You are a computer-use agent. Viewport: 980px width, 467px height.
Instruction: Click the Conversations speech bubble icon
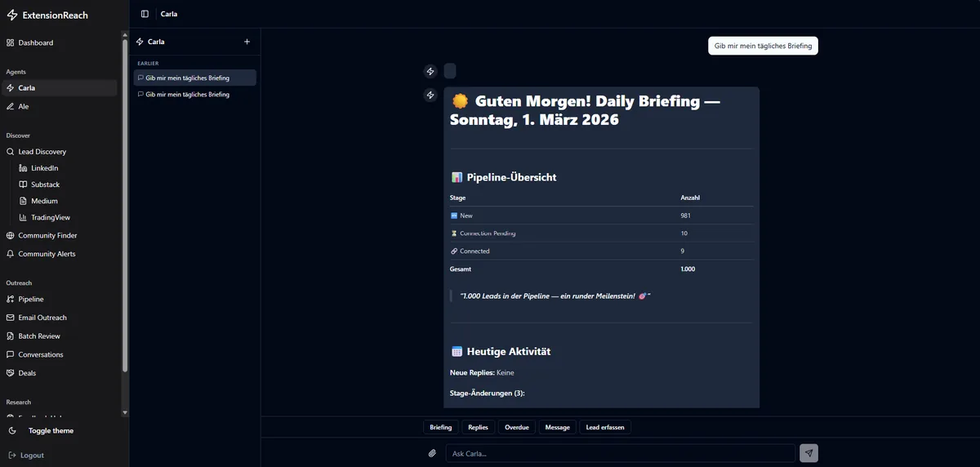11,354
